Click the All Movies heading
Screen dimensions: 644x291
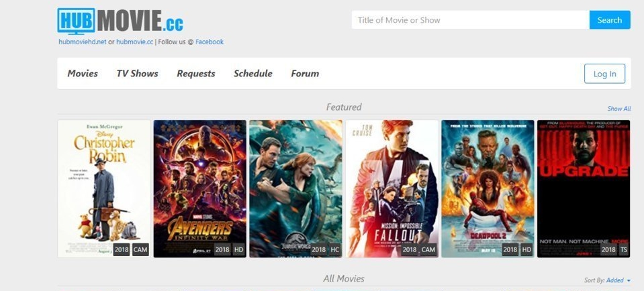pos(344,279)
